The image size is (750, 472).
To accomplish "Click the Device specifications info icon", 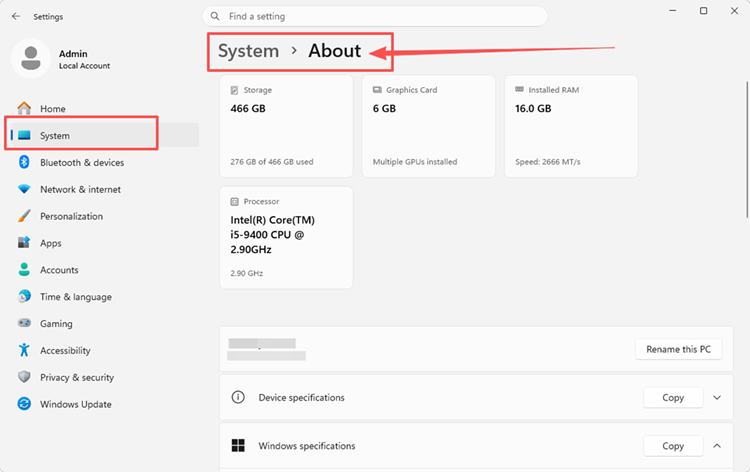I will [238, 397].
